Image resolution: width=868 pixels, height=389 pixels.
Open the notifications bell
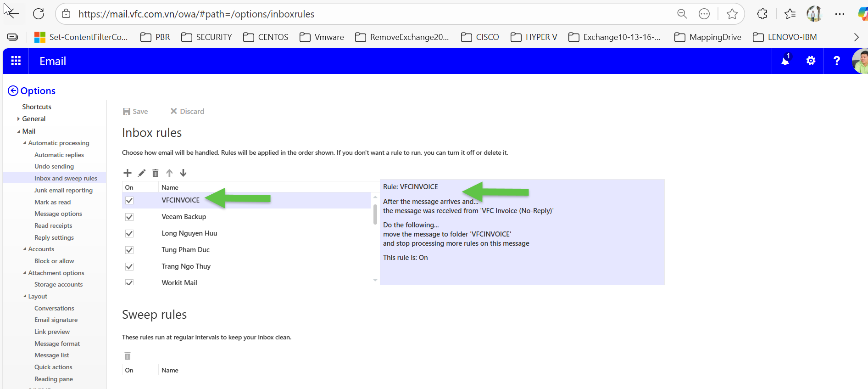pos(785,61)
